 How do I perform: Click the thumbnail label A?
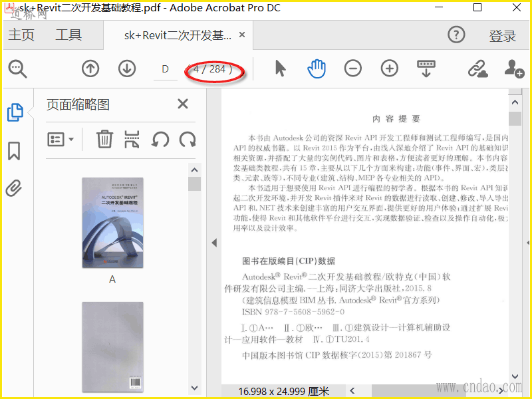point(112,279)
